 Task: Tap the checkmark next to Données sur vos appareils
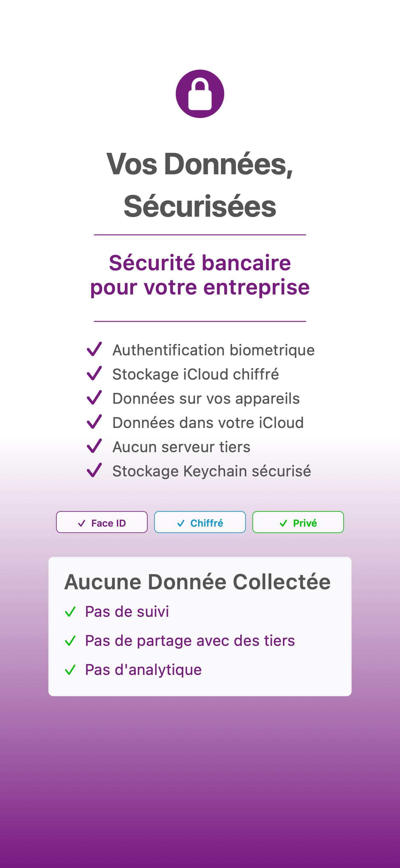[94, 398]
